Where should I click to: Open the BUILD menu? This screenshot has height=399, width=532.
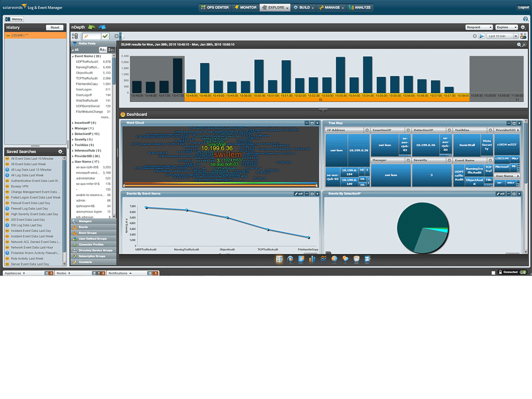[x=304, y=7]
